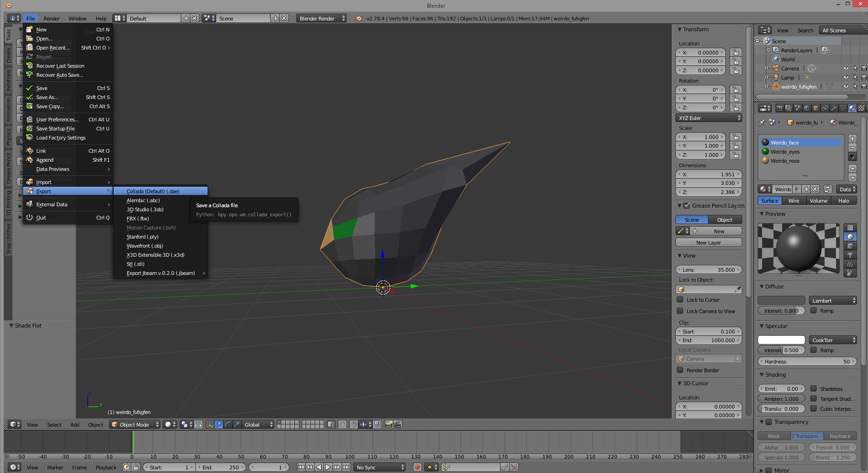
Task: Click the pin icon in properties context
Action: point(762,122)
